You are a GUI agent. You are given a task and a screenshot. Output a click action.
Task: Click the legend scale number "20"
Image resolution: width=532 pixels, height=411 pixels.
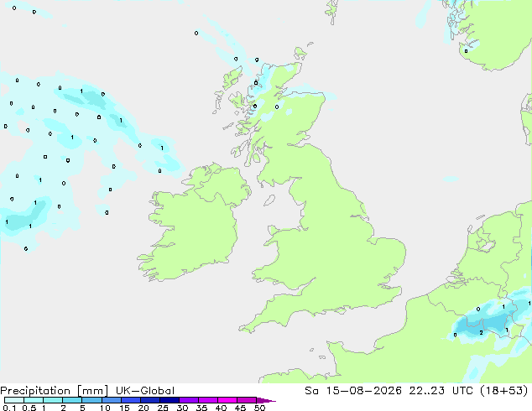coord(143,408)
